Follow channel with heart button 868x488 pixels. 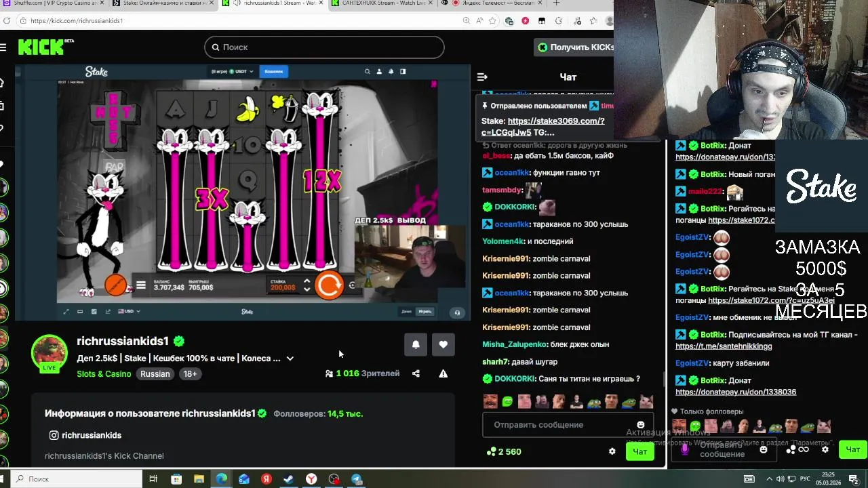443,344
